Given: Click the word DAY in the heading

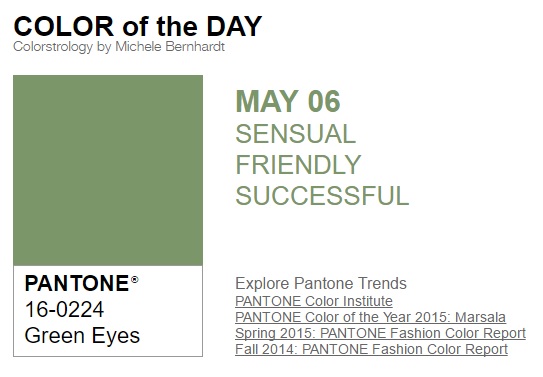Looking at the screenshot, I should click(234, 26).
